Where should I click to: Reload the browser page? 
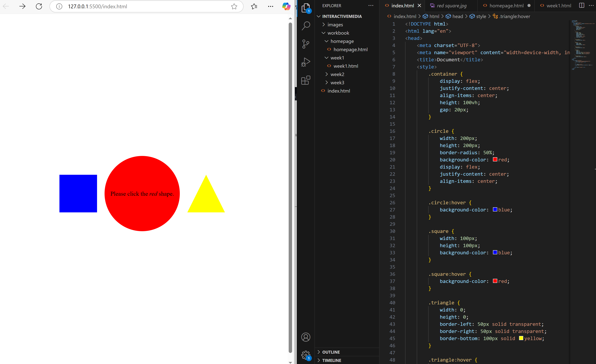39,6
